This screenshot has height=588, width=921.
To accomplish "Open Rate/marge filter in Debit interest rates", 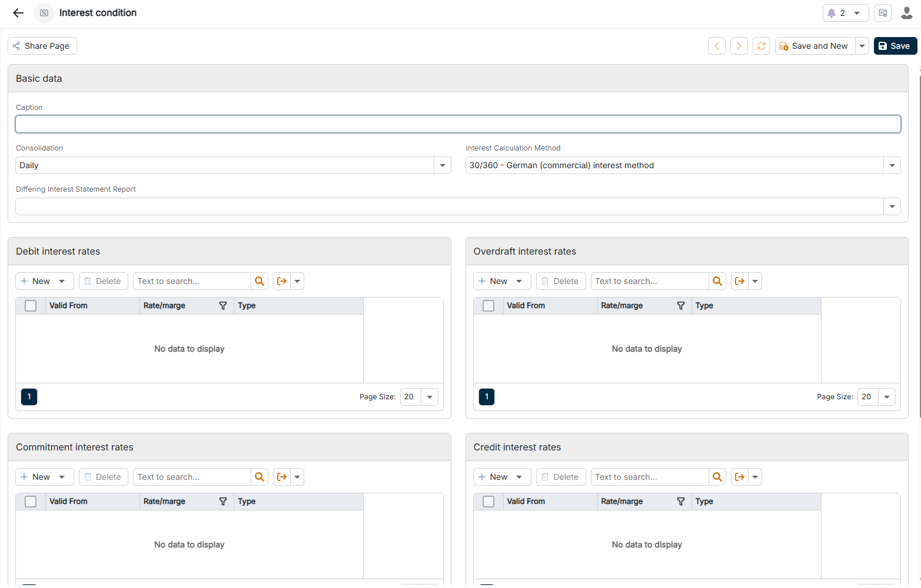I will click(223, 306).
